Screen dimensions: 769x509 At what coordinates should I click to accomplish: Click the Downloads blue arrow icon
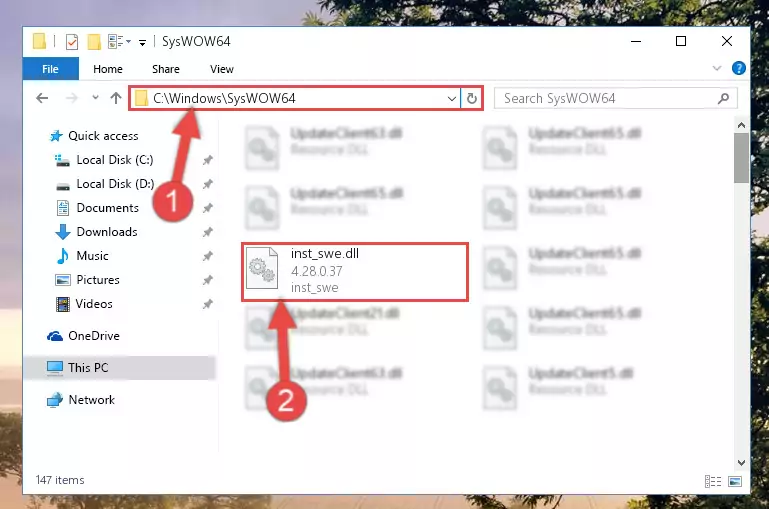[x=63, y=232]
